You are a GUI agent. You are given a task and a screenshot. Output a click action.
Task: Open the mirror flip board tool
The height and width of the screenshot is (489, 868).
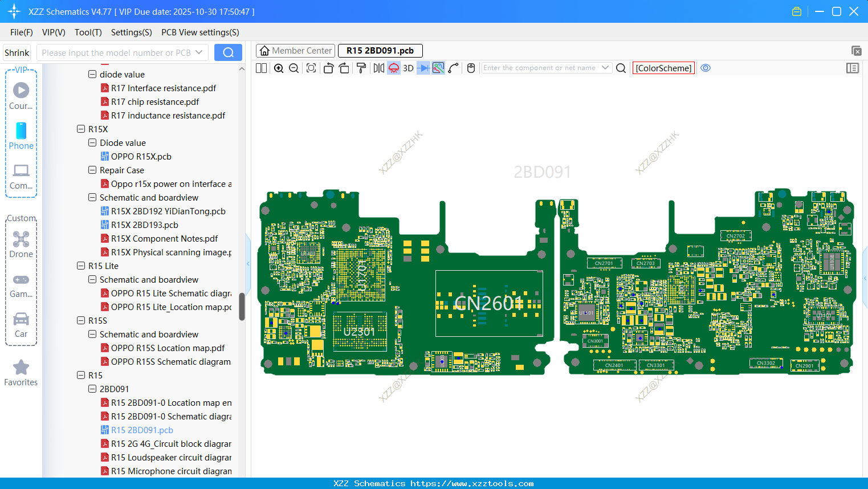click(x=378, y=68)
